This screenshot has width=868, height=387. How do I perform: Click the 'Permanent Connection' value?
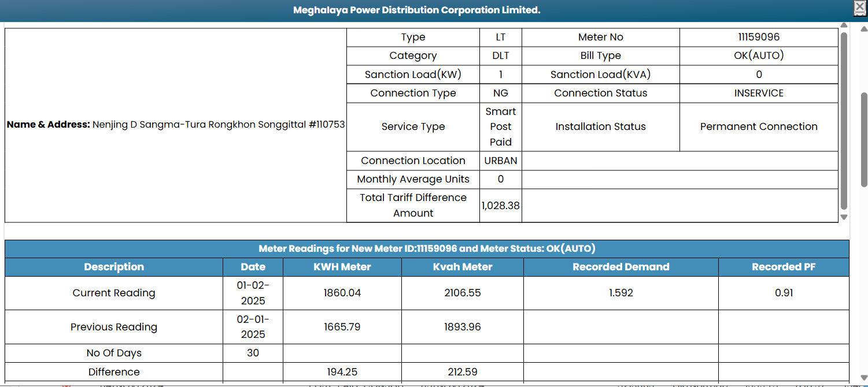[759, 127]
